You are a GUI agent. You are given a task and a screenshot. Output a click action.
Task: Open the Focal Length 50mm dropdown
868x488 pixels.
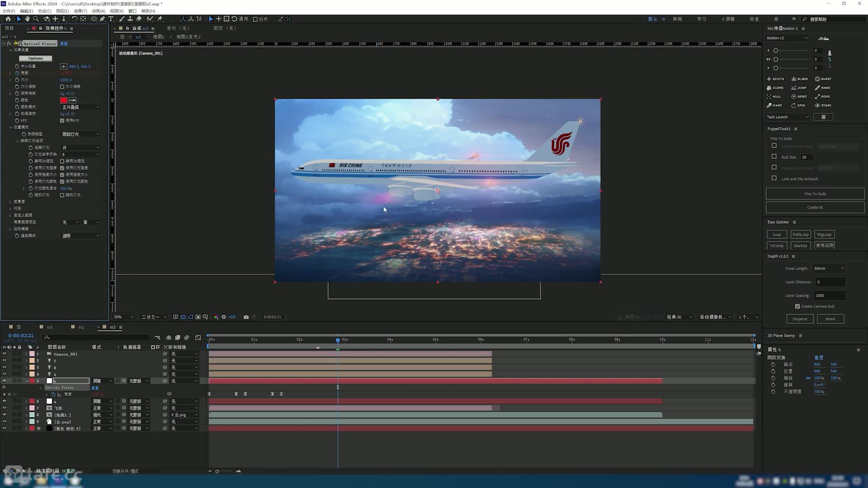pyautogui.click(x=829, y=268)
